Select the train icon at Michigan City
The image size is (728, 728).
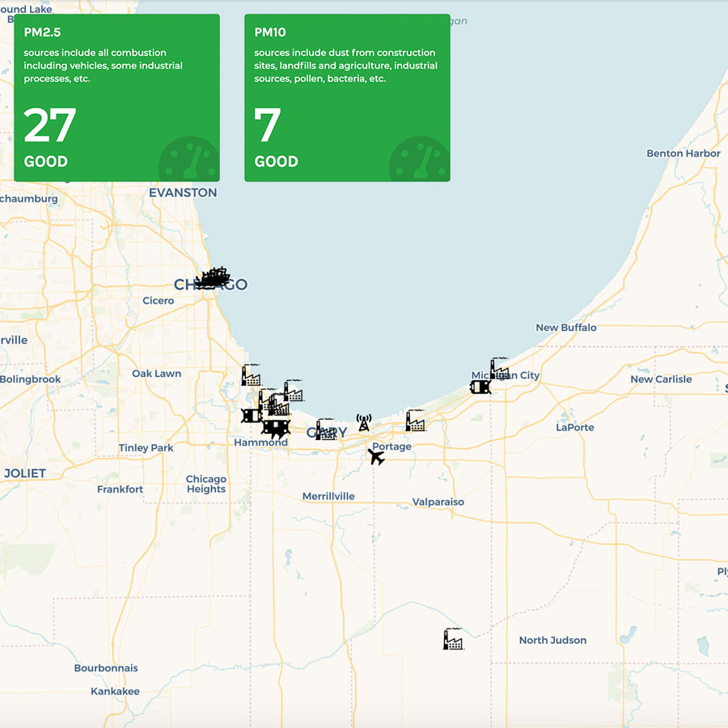click(x=480, y=387)
